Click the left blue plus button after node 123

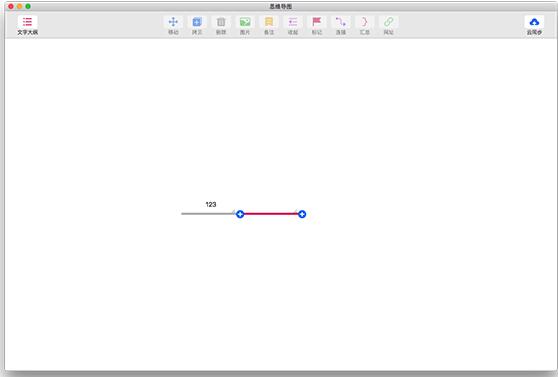point(240,214)
